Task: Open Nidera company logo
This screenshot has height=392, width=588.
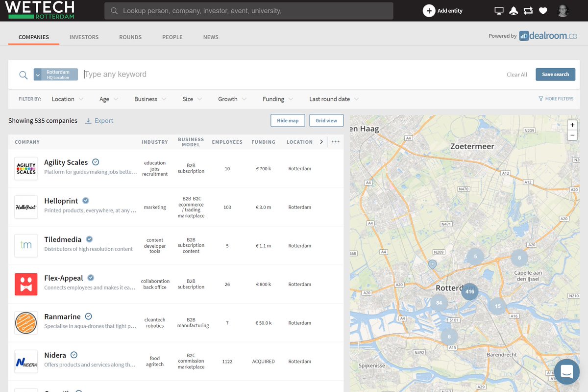Action: tap(26, 362)
